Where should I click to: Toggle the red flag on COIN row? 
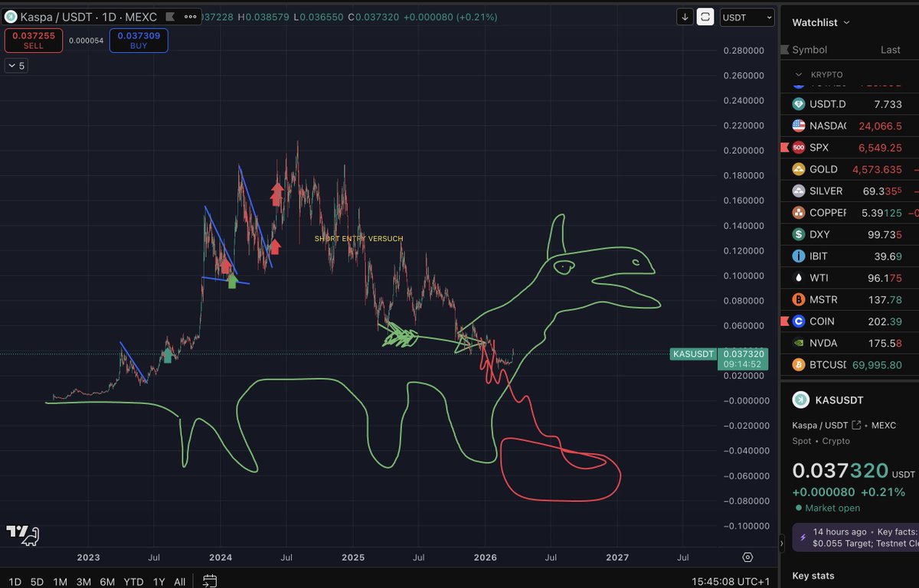click(x=783, y=321)
